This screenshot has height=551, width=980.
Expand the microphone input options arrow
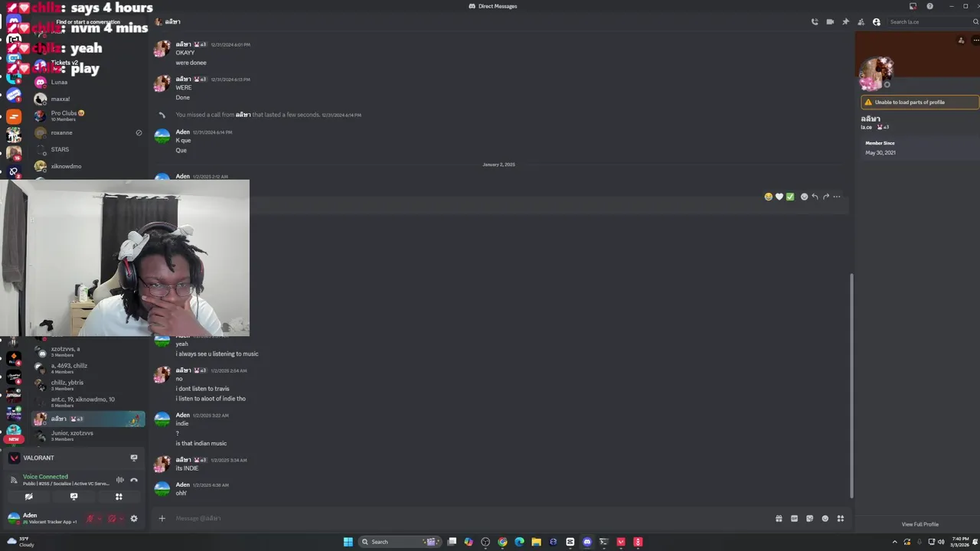point(100,518)
